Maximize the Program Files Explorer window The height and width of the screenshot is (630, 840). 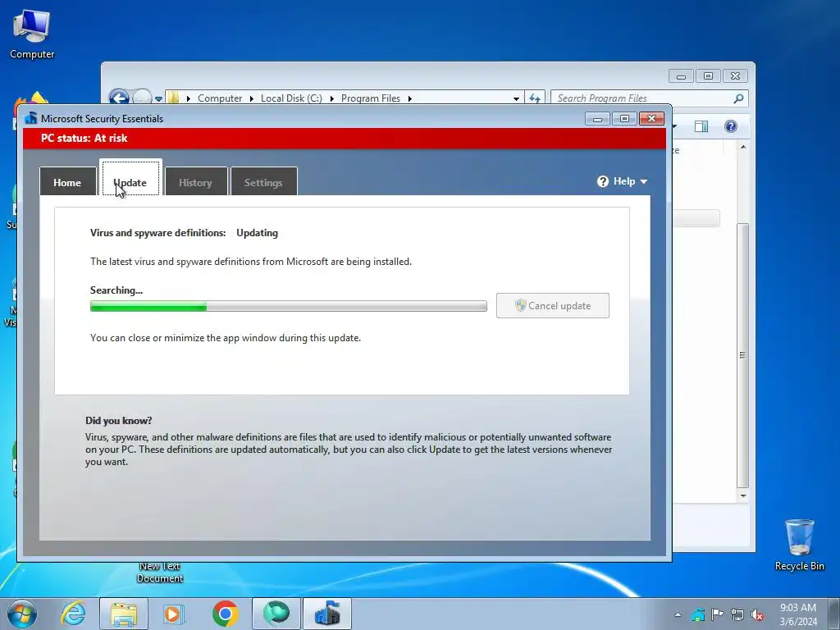coord(708,76)
